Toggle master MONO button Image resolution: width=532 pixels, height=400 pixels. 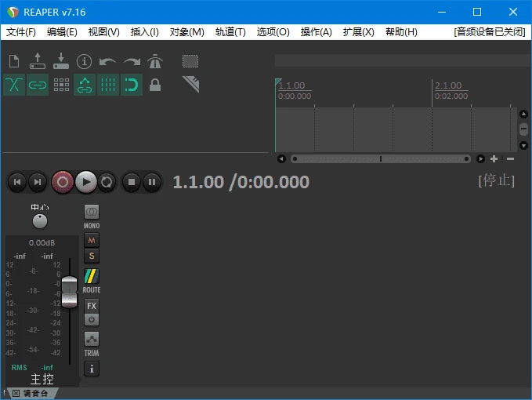(x=92, y=213)
